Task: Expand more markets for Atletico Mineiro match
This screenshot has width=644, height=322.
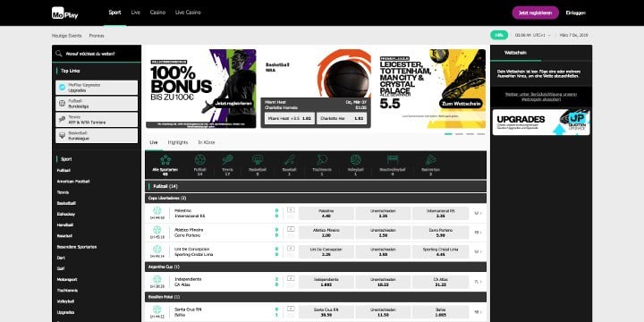Action: (x=478, y=233)
